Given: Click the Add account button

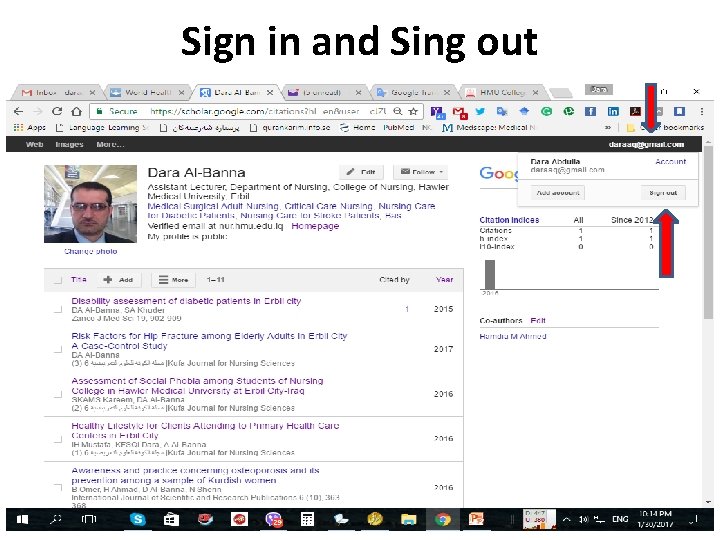Looking at the screenshot, I should [558, 192].
